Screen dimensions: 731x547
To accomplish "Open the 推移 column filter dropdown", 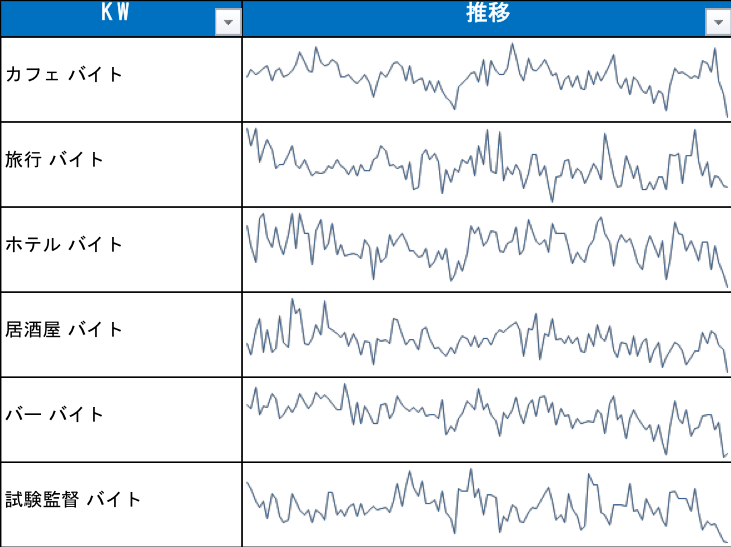I will coord(717,23).
